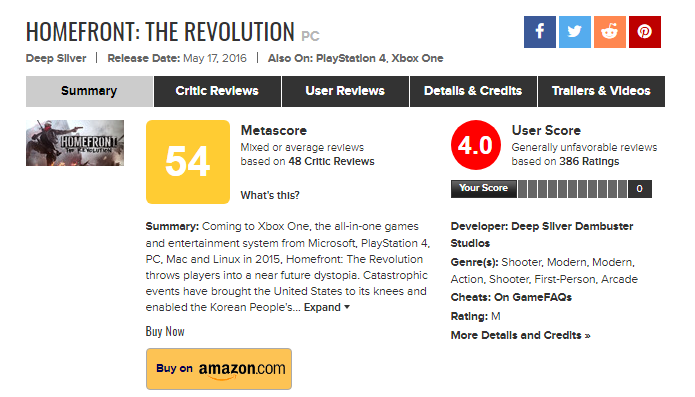Viewport: 695px width, 397px height.
Task: Click the What's this? link
Action: tap(270, 195)
